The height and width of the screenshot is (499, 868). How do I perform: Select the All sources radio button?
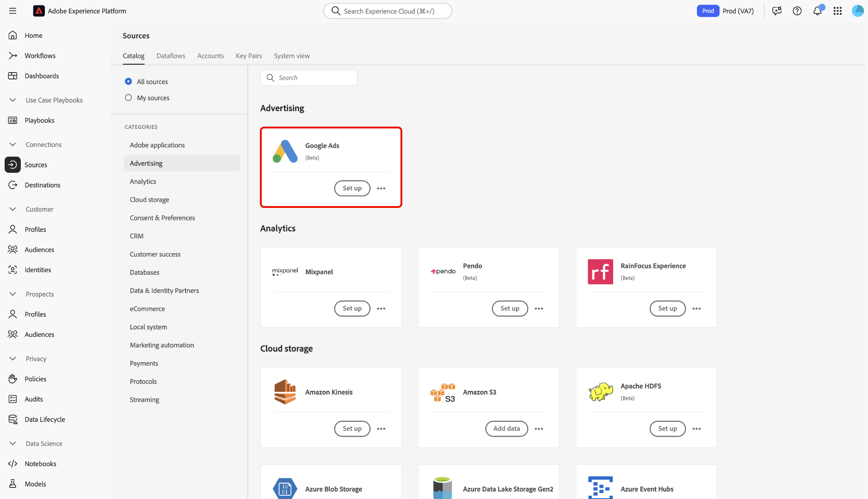click(x=129, y=82)
